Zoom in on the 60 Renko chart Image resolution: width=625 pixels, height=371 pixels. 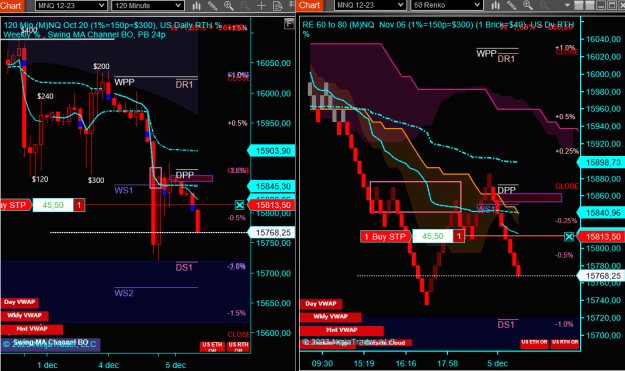(528, 6)
